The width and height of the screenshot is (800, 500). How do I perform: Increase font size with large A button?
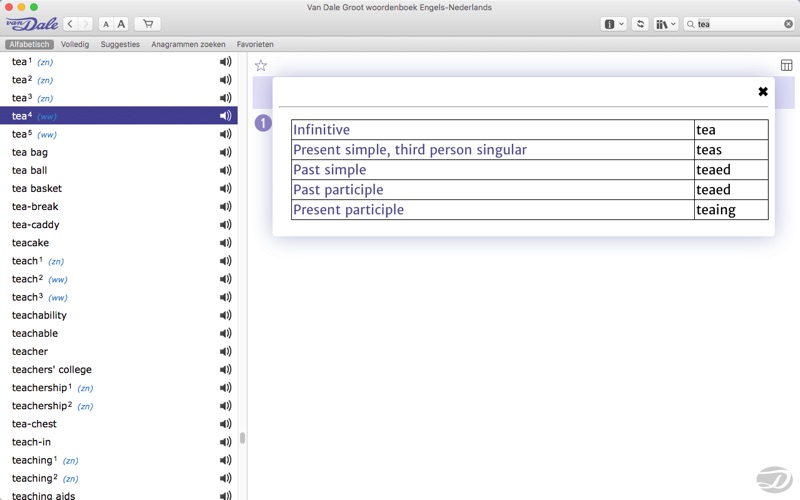121,24
